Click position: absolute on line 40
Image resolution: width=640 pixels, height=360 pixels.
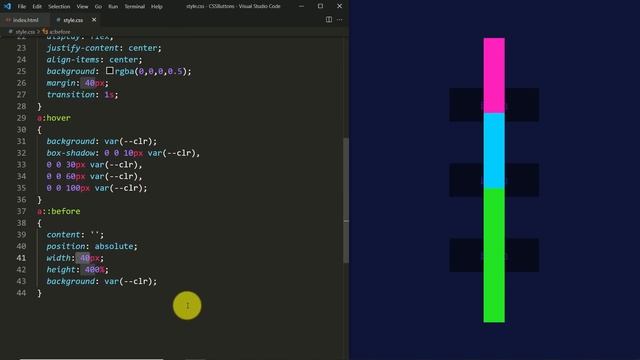point(92,247)
